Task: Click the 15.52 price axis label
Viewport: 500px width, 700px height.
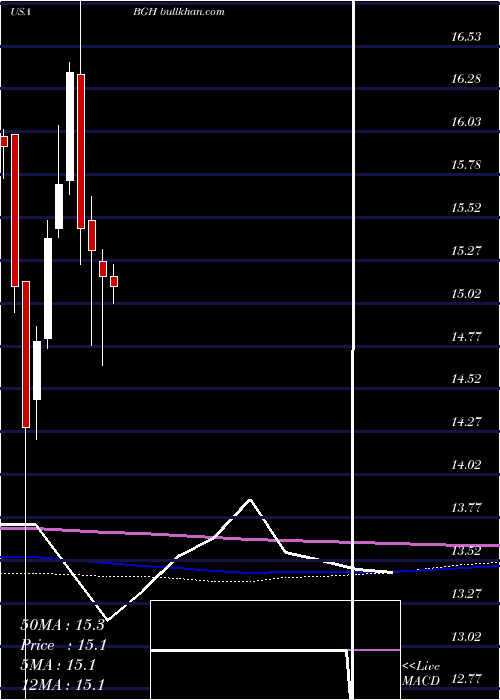Action: 466,208
